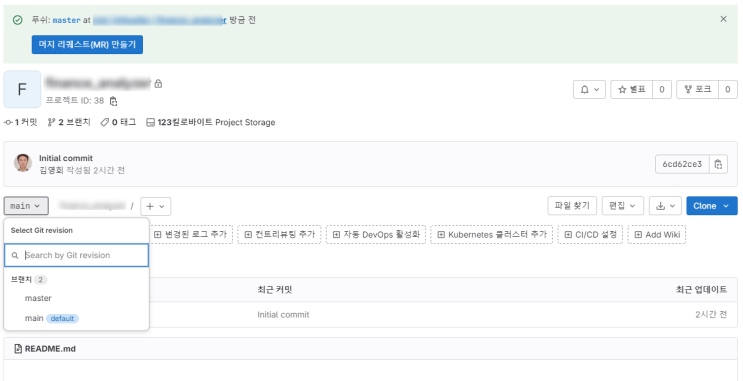Viewport: 743px width, 381px height.
Task: Open the master branch link in banner
Action: (x=66, y=20)
